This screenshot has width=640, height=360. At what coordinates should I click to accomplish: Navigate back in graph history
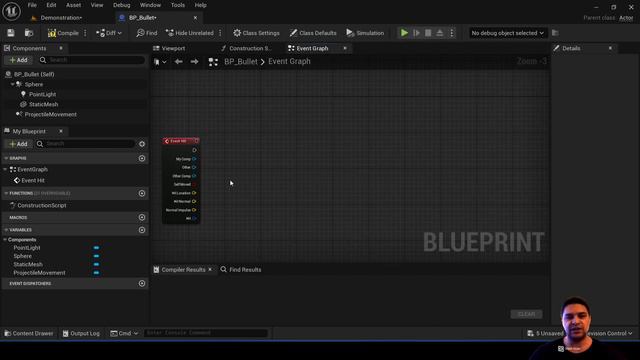(x=178, y=62)
